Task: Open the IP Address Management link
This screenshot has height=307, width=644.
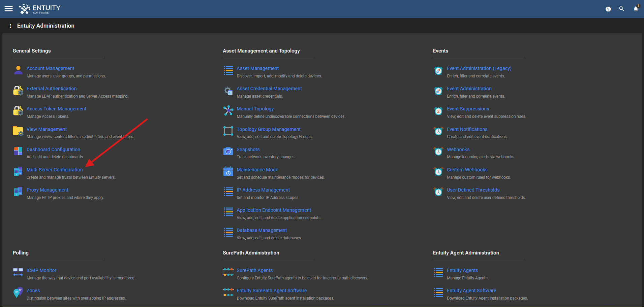Action: pos(263,190)
